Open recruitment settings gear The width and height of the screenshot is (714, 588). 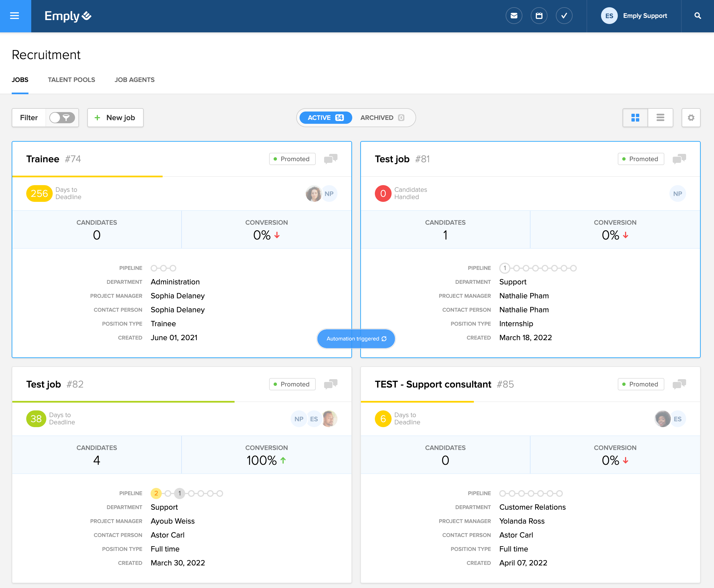(691, 118)
